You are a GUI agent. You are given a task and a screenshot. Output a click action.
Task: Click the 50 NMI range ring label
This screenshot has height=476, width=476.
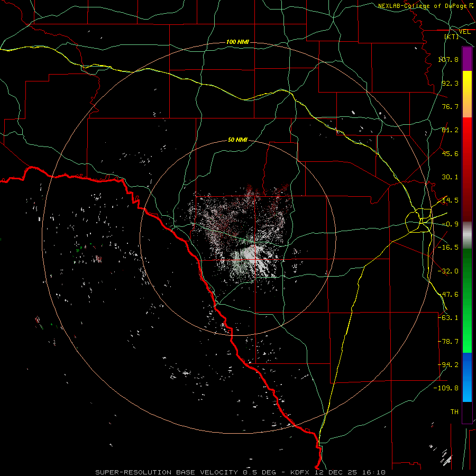237,140
